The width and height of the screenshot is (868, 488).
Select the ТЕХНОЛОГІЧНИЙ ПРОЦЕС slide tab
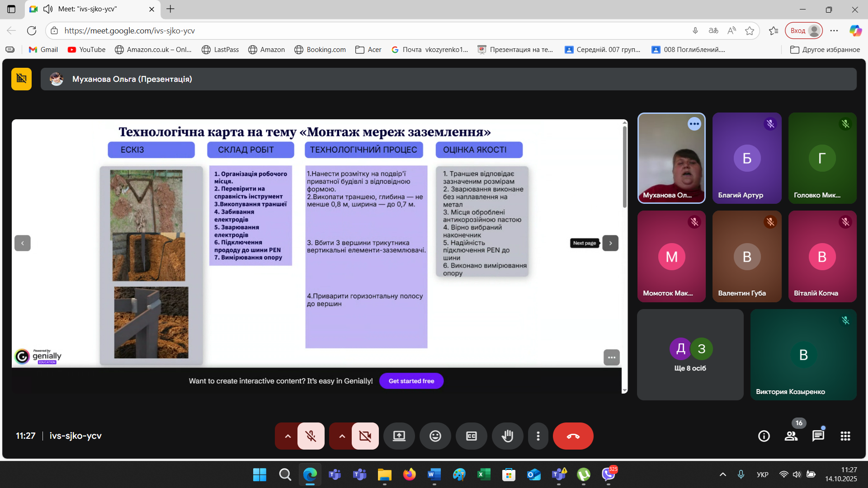363,150
